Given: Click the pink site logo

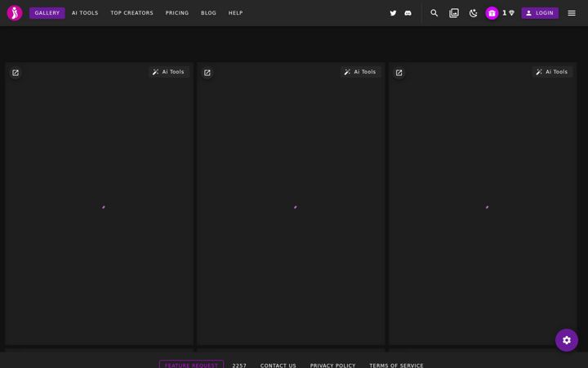Looking at the screenshot, I should pos(15,13).
